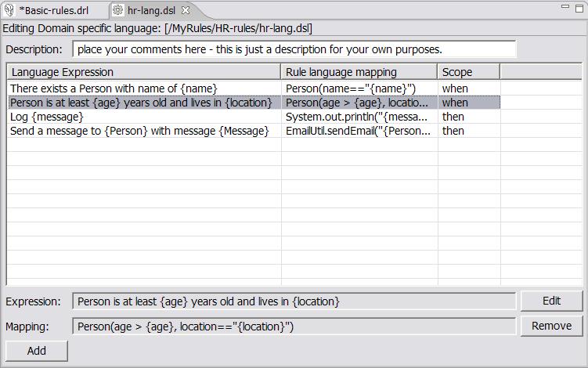Image resolution: width=588 pixels, height=368 pixels.
Task: Click the Edit button
Action: tap(551, 301)
